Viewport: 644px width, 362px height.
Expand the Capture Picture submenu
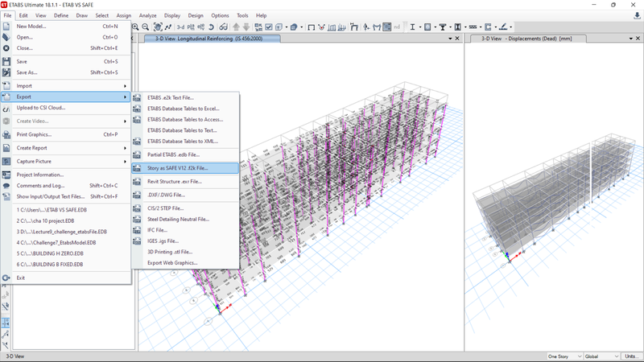click(125, 162)
